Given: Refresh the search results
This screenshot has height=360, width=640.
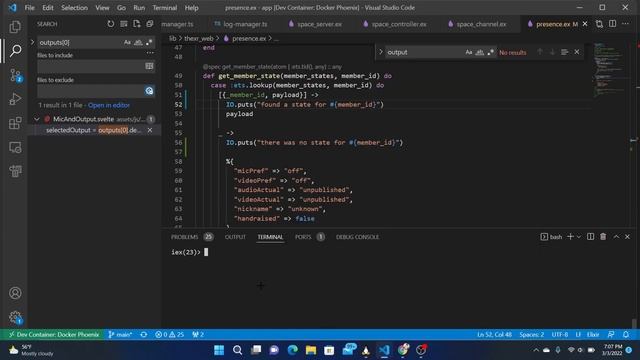Looking at the screenshot, I should tap(111, 24).
